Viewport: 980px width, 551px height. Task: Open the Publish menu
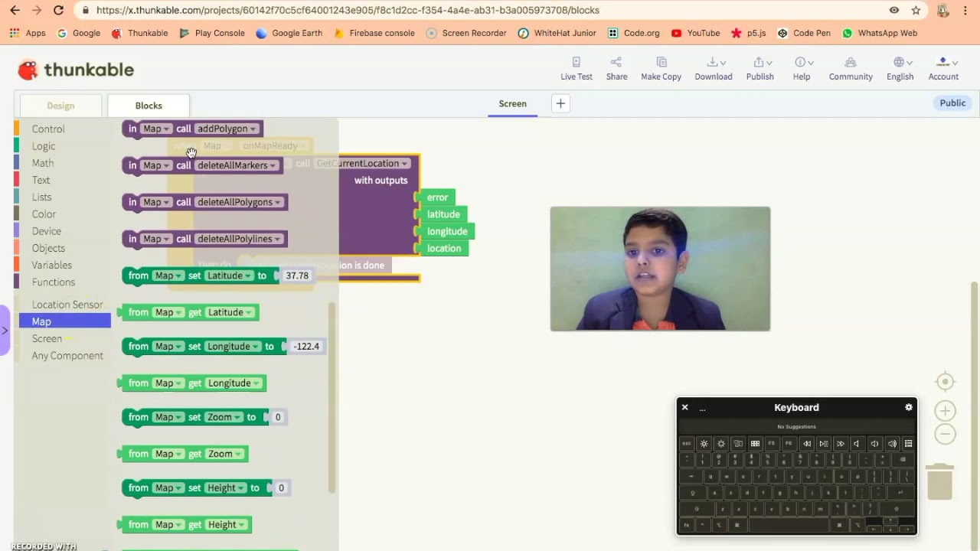(x=759, y=68)
